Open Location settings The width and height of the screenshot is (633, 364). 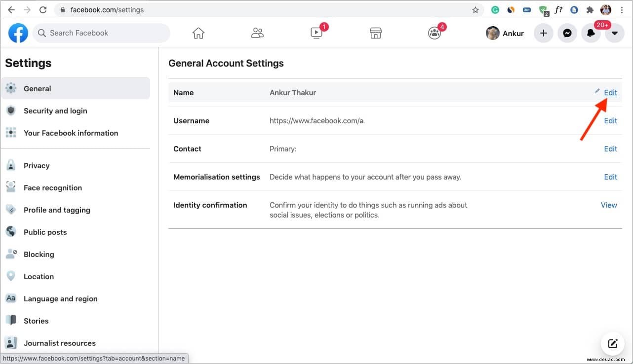[x=76, y=276]
